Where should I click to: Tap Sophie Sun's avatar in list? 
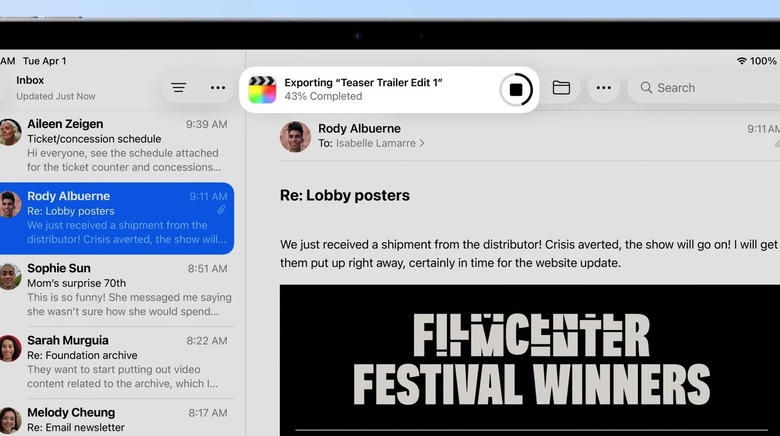tap(9, 276)
